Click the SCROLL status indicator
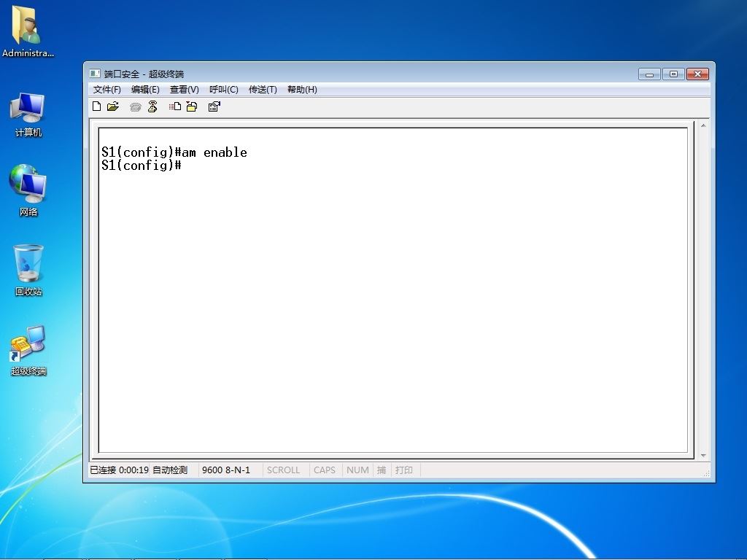The height and width of the screenshot is (560, 747). click(x=284, y=470)
